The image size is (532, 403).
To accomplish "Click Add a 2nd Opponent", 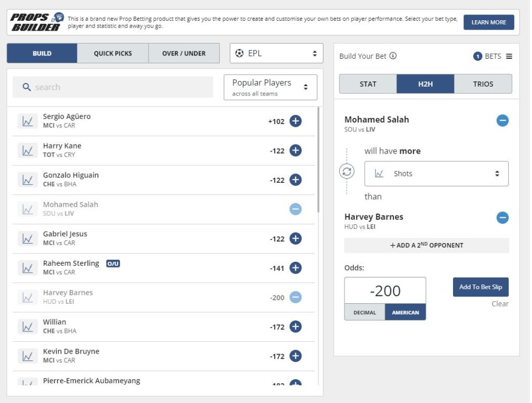I will click(427, 245).
